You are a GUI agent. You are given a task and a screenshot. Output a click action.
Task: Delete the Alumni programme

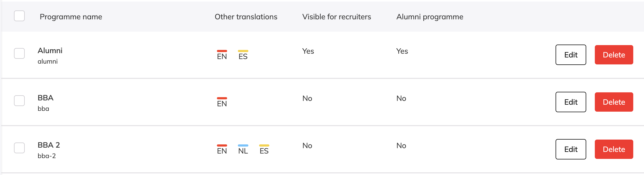pos(614,55)
